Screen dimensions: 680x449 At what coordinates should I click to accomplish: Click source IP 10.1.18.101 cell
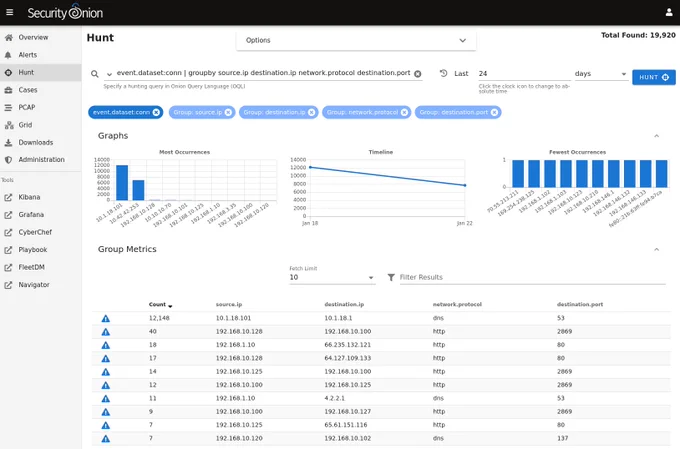233,318
